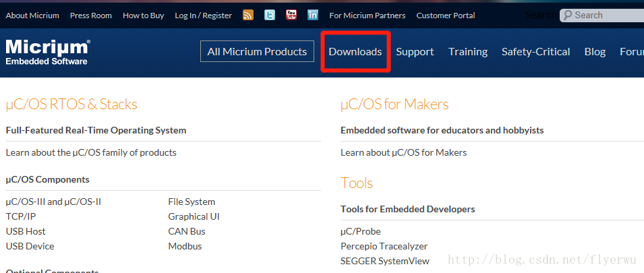Open the Percepio Tracealyzer link

(x=384, y=246)
